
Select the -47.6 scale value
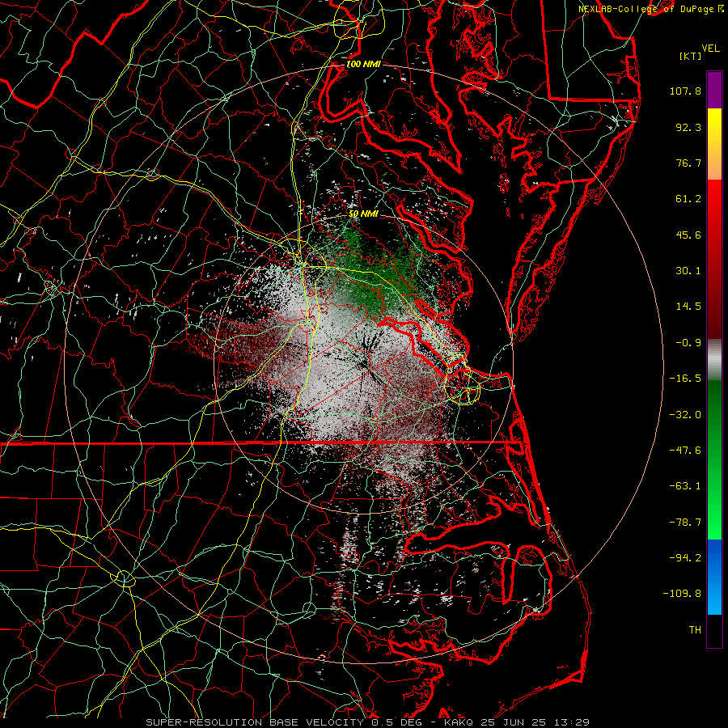click(x=685, y=451)
